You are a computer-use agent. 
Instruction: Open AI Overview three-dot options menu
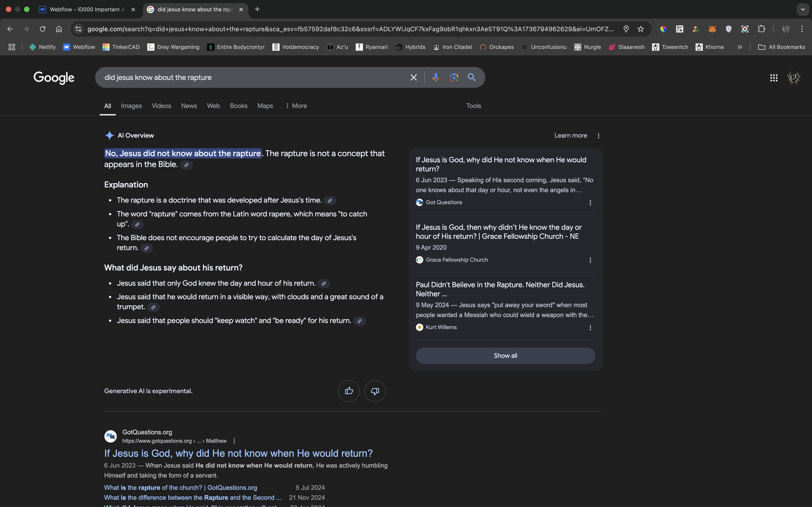(x=598, y=136)
